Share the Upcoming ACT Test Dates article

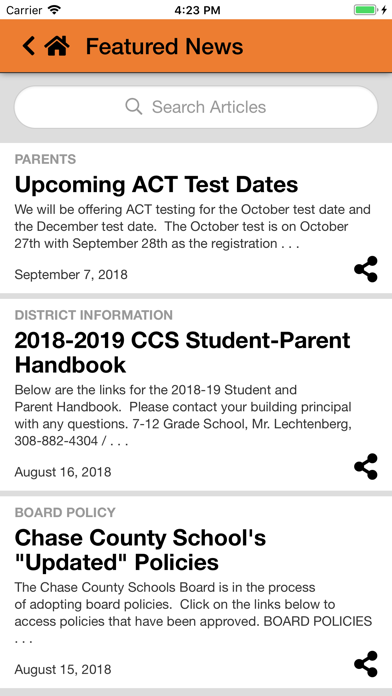point(366,269)
